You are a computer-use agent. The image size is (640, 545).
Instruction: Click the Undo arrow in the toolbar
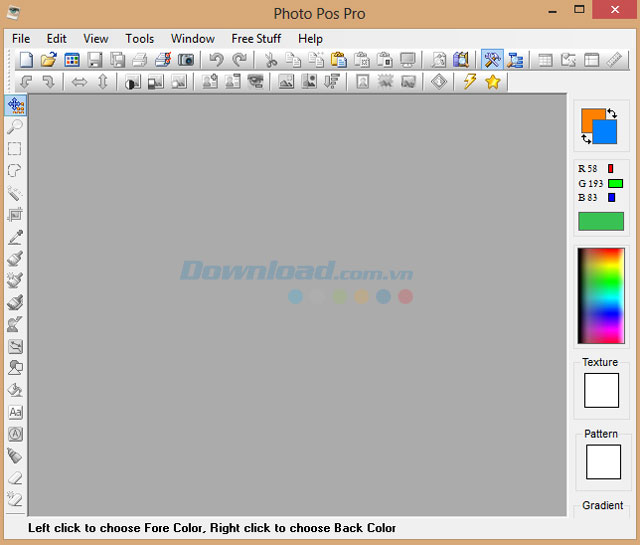click(x=216, y=60)
